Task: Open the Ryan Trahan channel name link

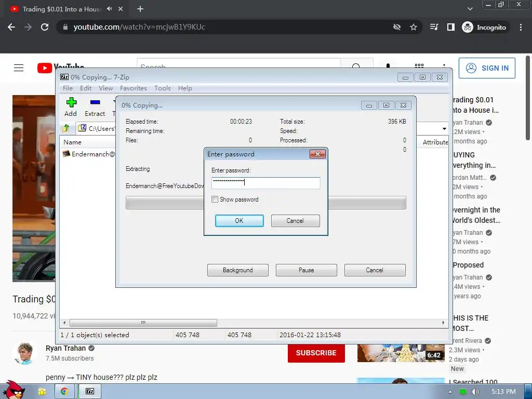Action: click(x=65, y=349)
